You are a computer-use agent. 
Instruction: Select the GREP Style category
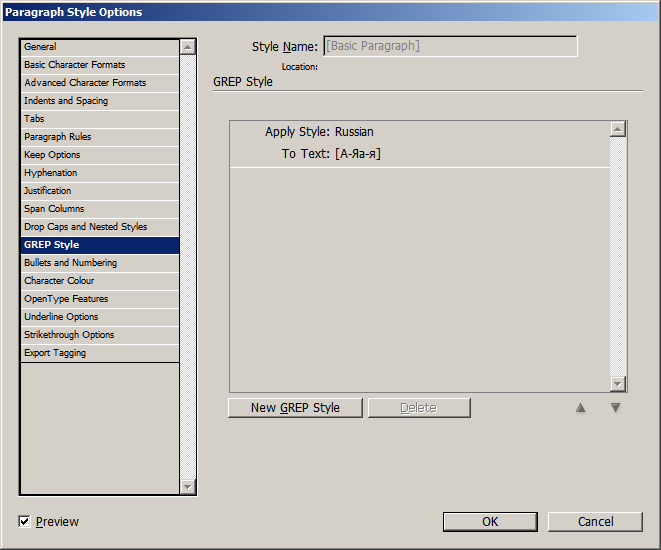100,245
